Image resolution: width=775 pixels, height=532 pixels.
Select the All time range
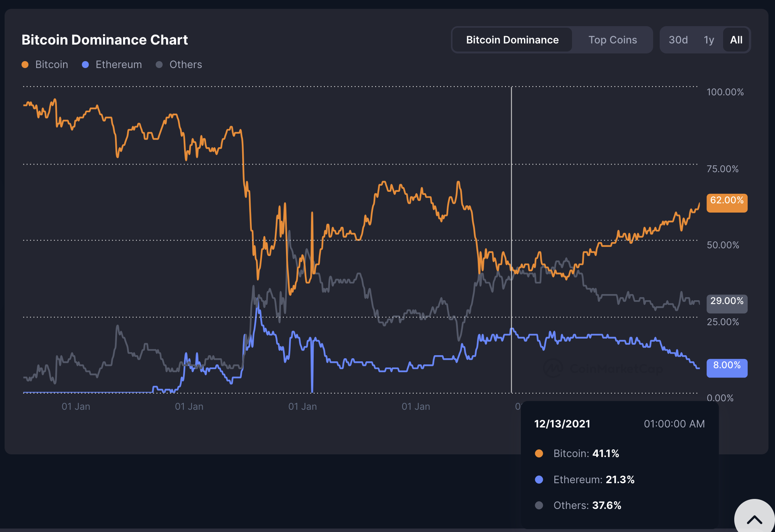(736, 40)
